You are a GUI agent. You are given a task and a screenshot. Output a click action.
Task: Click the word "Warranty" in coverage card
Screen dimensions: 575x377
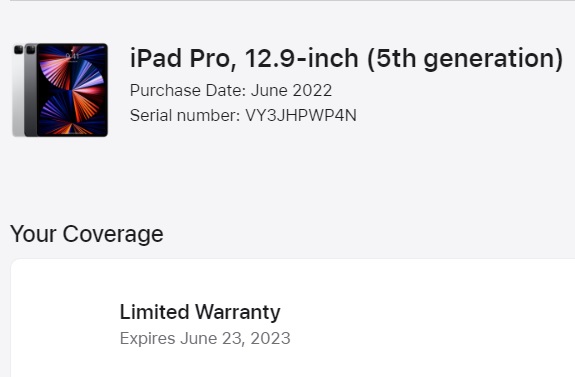point(238,313)
